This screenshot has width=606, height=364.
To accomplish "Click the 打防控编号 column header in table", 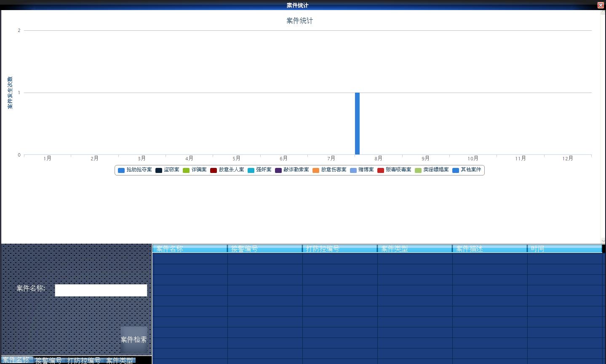I will coord(339,249).
